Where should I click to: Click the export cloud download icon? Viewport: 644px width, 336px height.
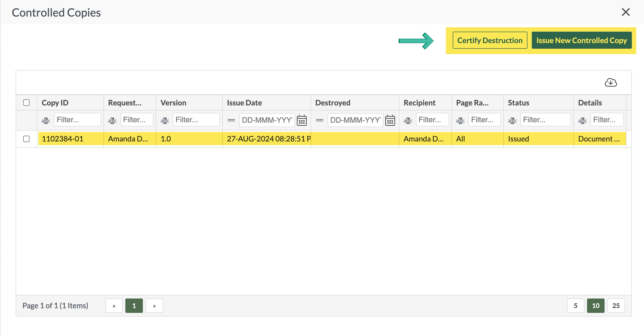(610, 82)
